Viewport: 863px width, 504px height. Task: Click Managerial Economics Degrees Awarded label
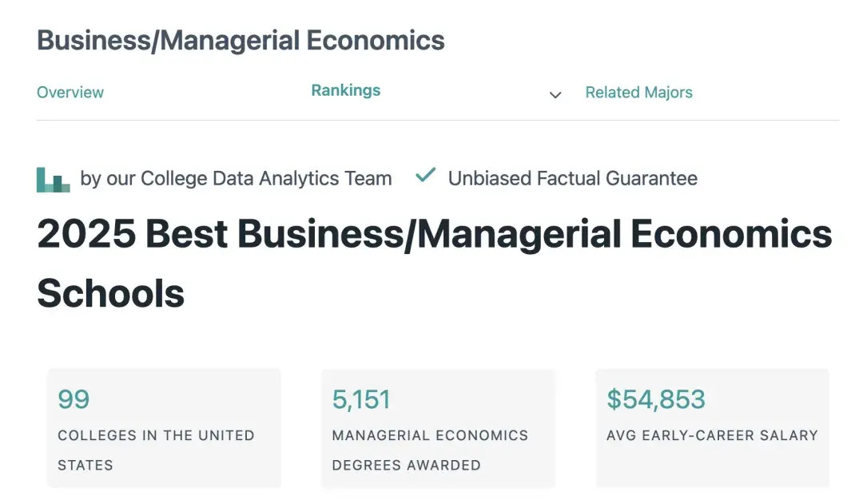(x=430, y=450)
